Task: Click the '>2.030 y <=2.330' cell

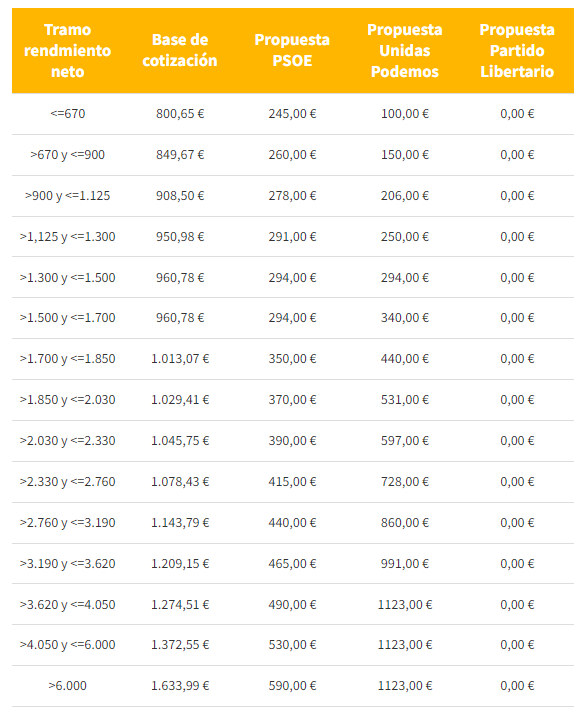Action: point(68,441)
